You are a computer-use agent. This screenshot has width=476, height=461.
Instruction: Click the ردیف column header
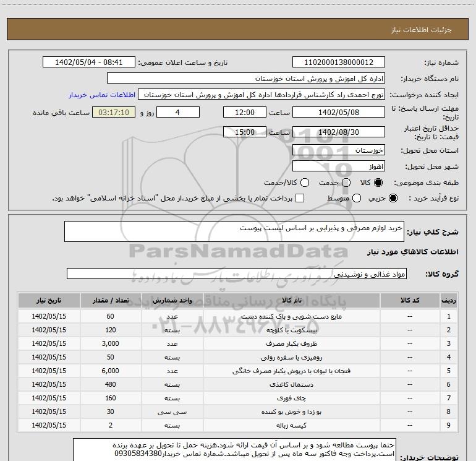click(449, 300)
